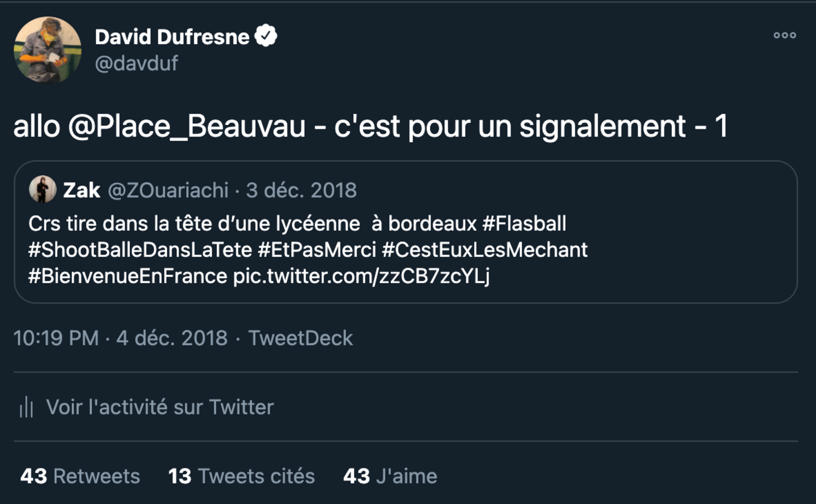Click the quoted tweet date 3 déc. 2018

(301, 190)
